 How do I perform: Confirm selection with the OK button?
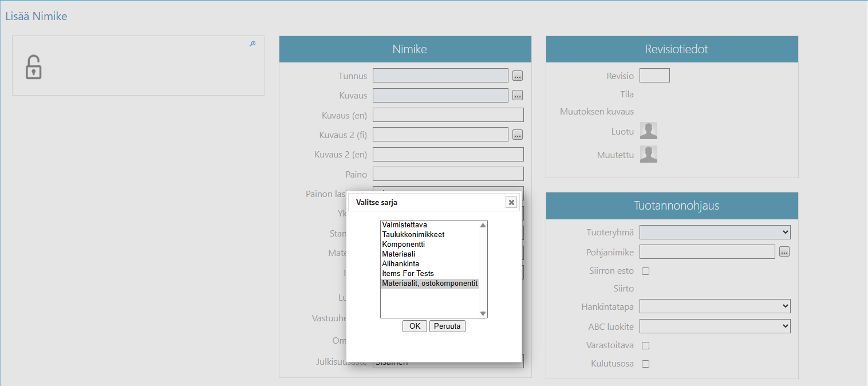click(x=415, y=326)
